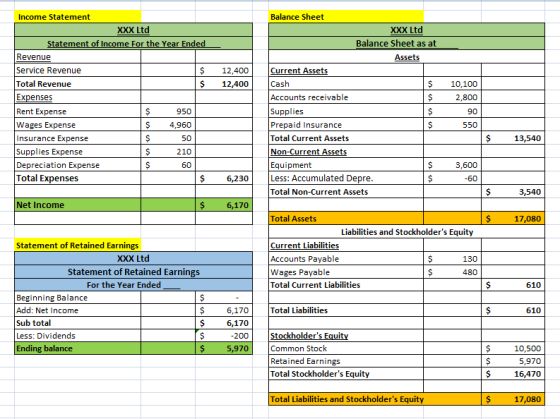Select Wages Expense amount 4,960
The image size is (560, 419).
pos(168,125)
